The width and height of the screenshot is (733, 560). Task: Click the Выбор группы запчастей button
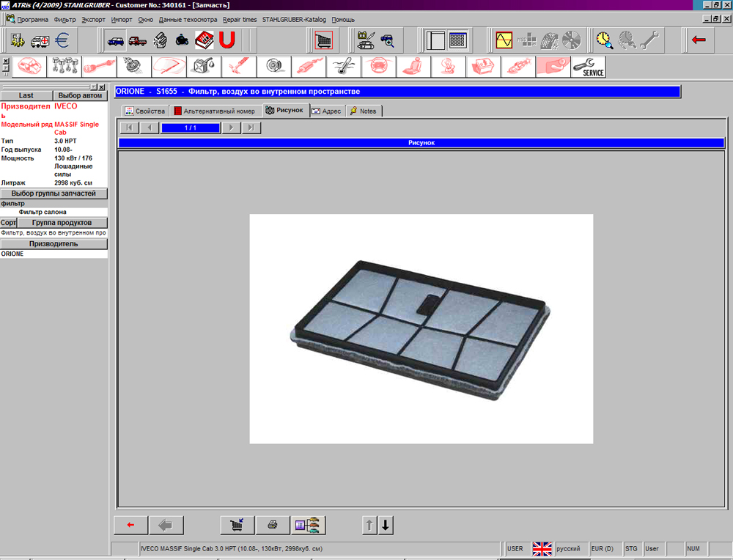(54, 194)
